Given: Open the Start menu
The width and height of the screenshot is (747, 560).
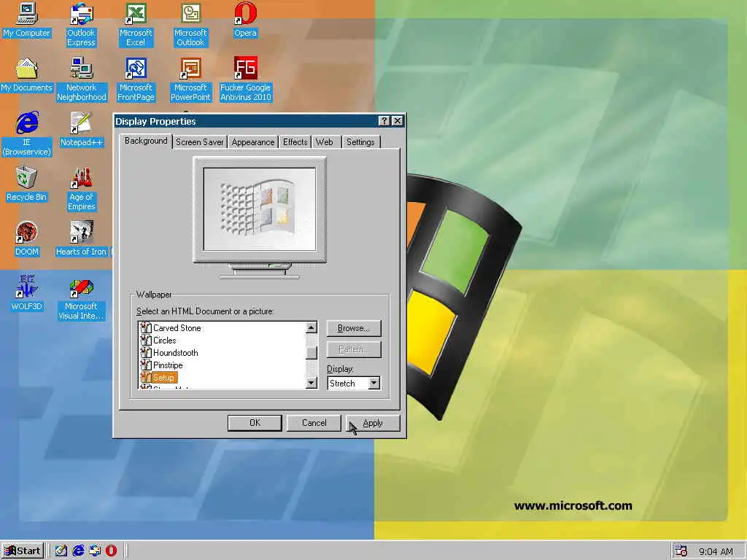Looking at the screenshot, I should tap(23, 551).
